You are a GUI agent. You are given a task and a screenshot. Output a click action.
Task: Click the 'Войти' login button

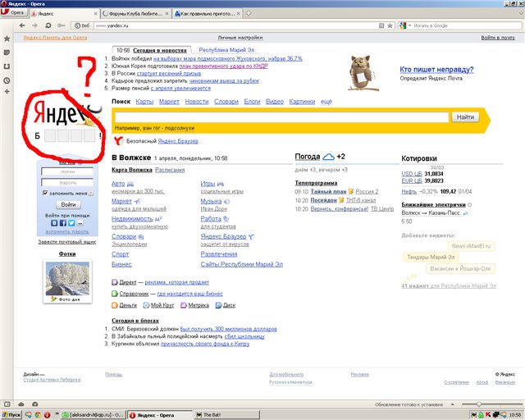click(69, 204)
